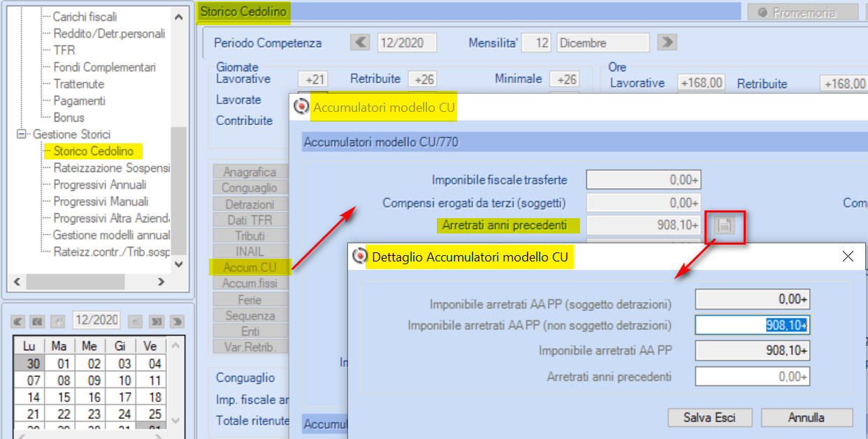Show the Tributi side tab
The height and width of the screenshot is (439, 868).
[249, 236]
